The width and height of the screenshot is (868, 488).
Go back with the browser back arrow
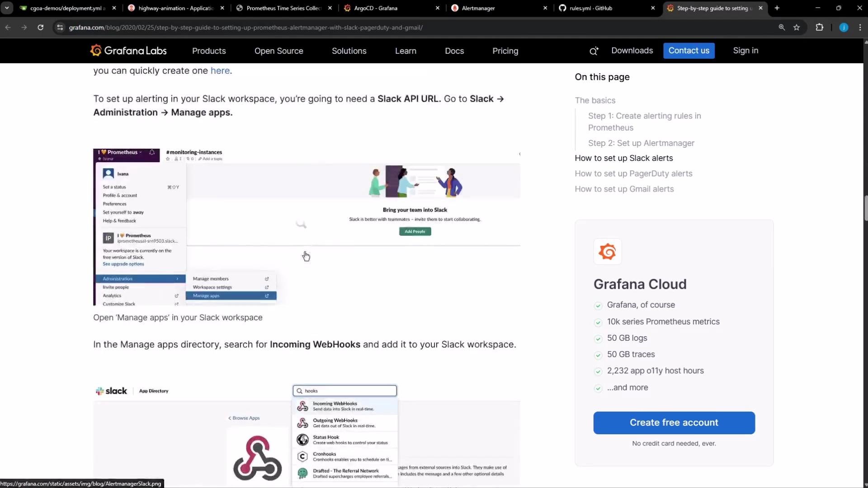(8, 28)
